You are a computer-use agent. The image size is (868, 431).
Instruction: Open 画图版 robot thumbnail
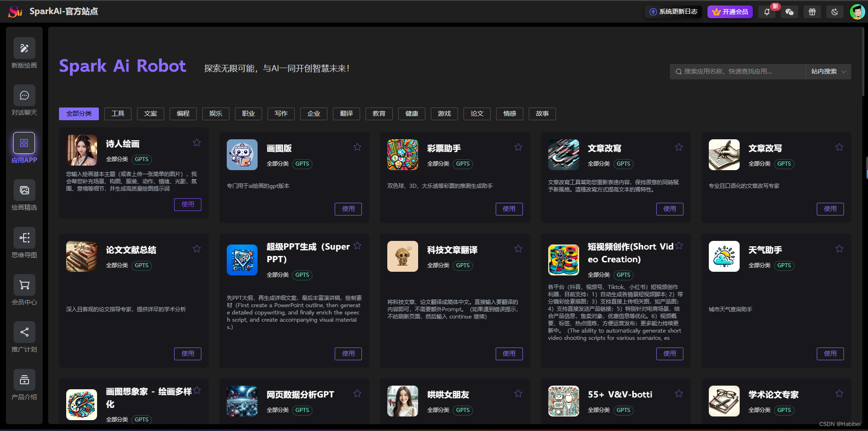point(242,155)
